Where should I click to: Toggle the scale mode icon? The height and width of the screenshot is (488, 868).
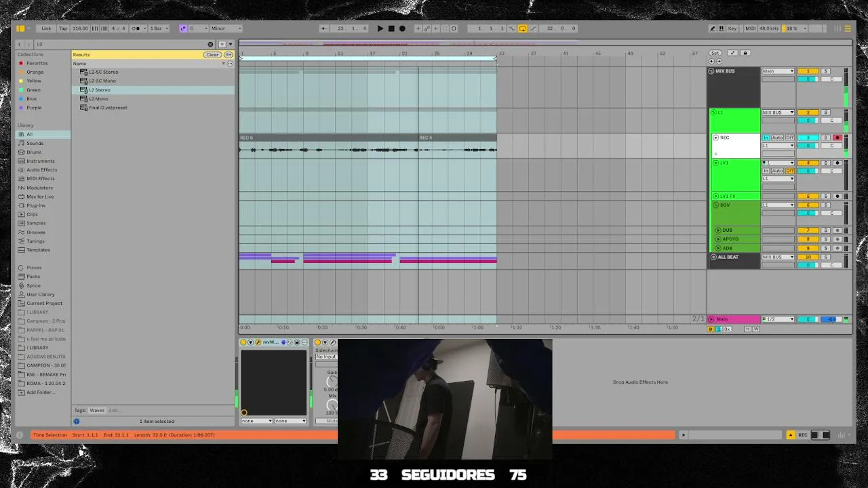(183, 28)
